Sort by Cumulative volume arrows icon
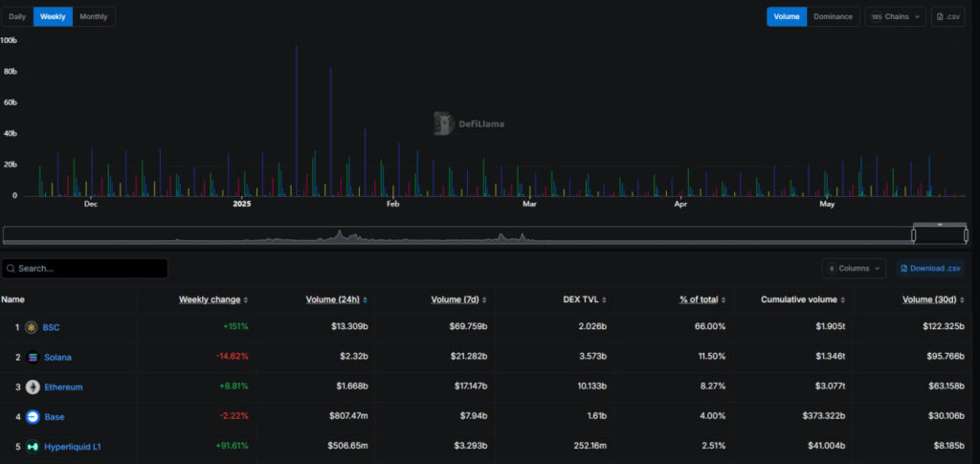Image resolution: width=980 pixels, height=464 pixels. click(x=842, y=299)
